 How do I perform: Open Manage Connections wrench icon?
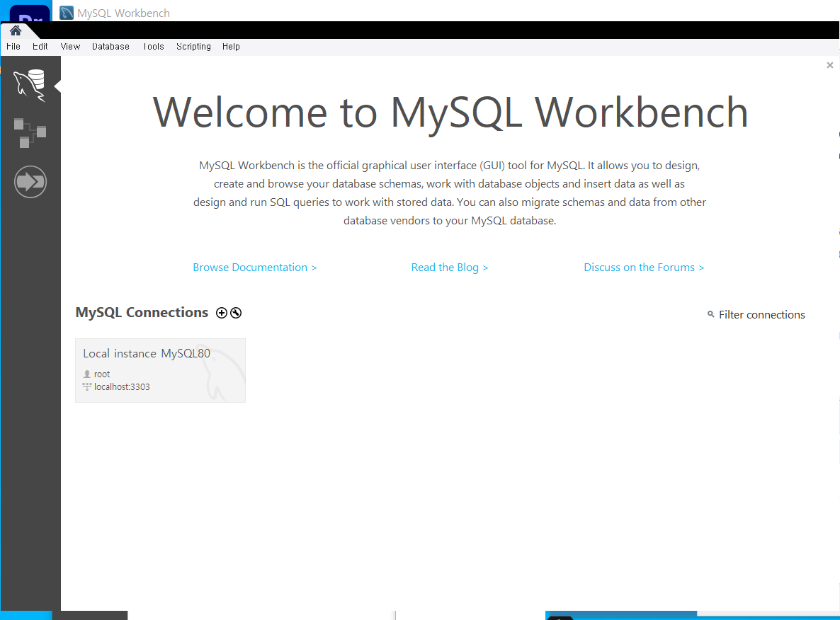pyautogui.click(x=236, y=313)
